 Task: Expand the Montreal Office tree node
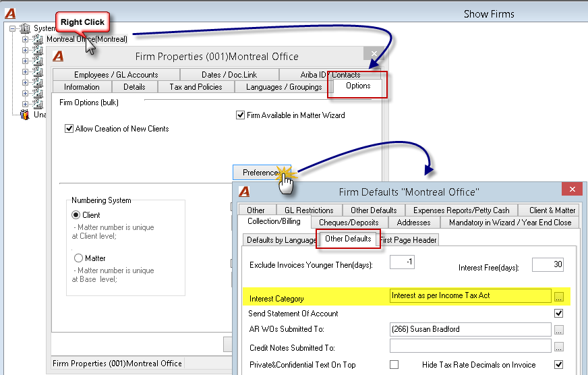pyautogui.click(x=25, y=39)
